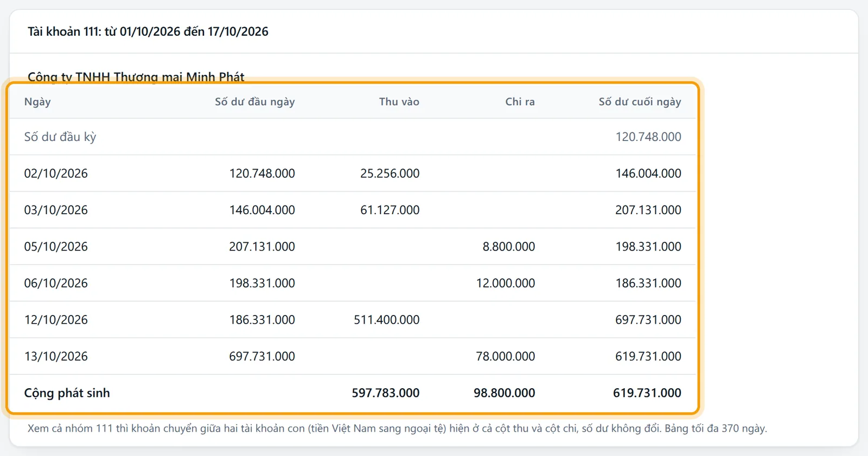Click the "Số dư cuối ngày" column header
Image resolution: width=868 pixels, height=456 pixels.
click(640, 101)
